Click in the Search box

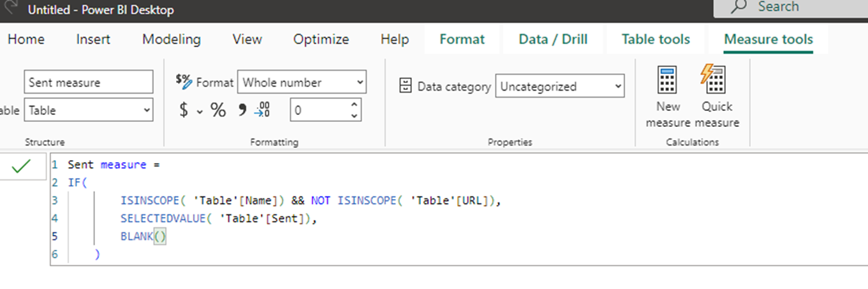(x=791, y=7)
